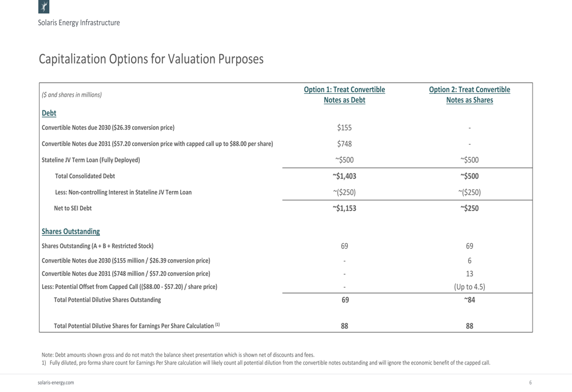572x392 pixels.
Task: Select the ~$1,153 Net to SEI Debt figure
Action: click(344, 208)
